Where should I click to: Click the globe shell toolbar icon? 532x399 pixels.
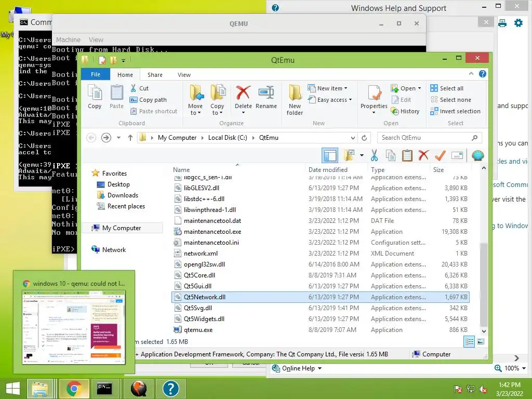pos(478,155)
